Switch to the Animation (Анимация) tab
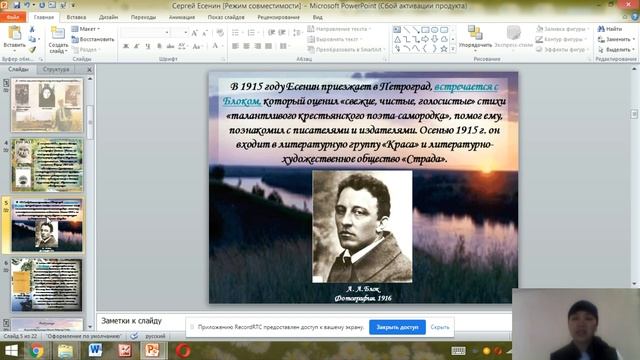This screenshot has height=360, width=640. (x=182, y=17)
